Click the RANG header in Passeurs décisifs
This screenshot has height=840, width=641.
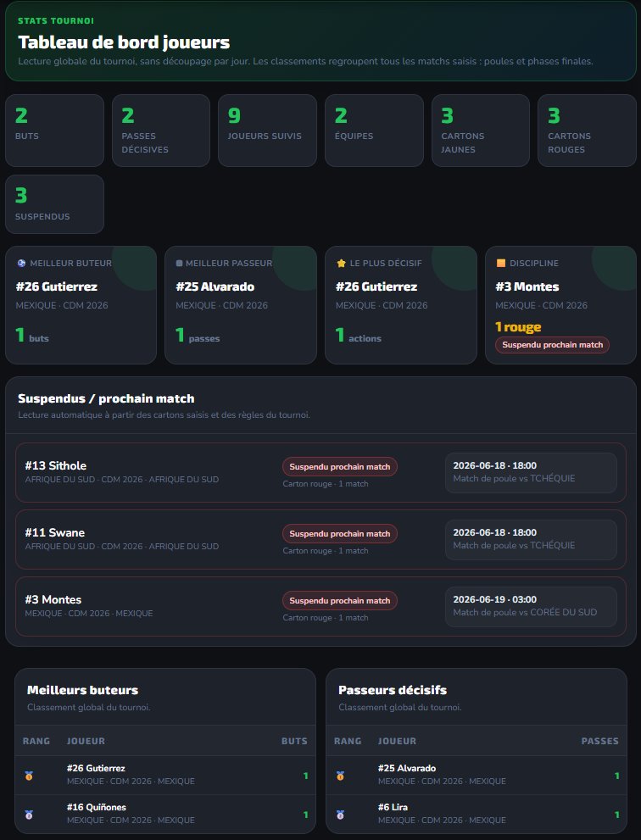point(348,741)
